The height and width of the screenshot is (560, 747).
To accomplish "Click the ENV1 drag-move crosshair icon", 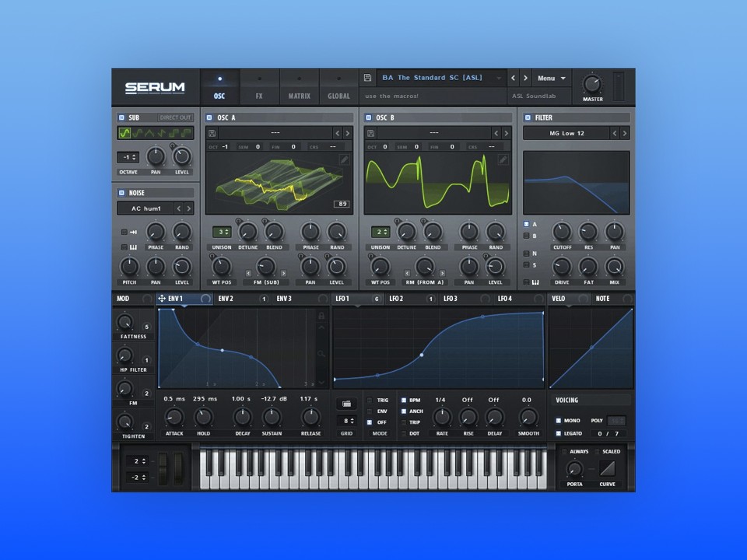I will (162, 299).
